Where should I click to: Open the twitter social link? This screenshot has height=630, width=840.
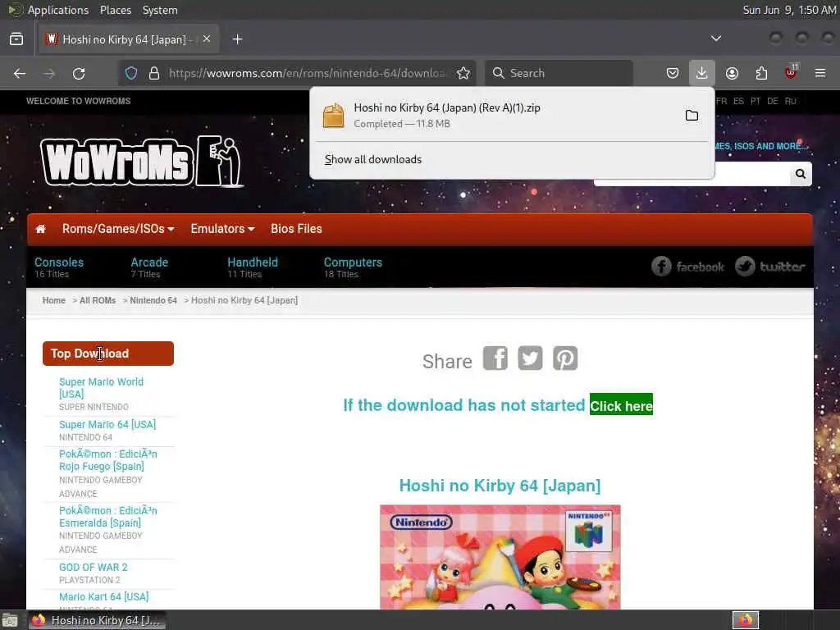[769, 267]
